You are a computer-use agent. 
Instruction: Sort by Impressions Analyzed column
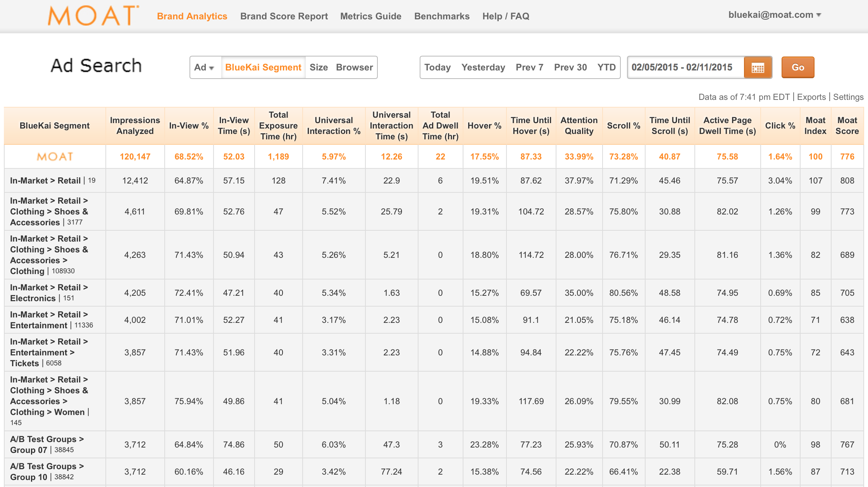[x=135, y=126]
